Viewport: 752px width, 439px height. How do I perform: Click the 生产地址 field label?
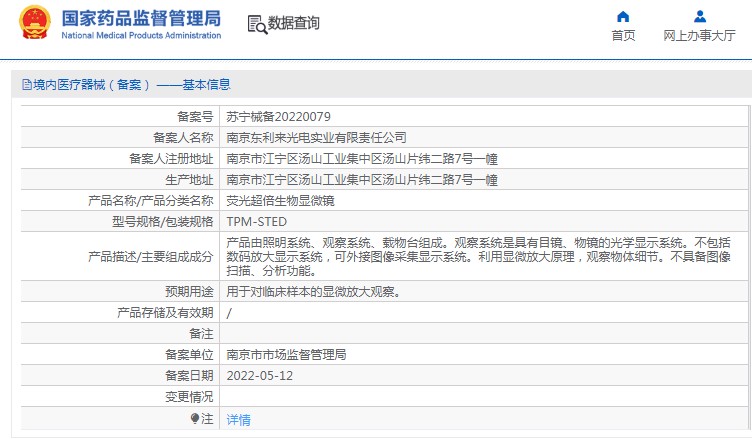pyautogui.click(x=189, y=180)
